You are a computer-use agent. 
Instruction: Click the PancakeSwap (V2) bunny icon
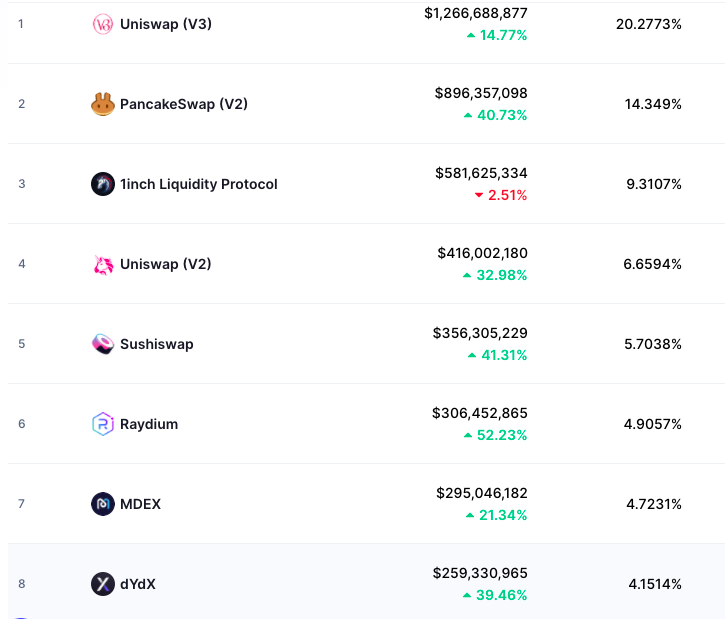point(103,104)
